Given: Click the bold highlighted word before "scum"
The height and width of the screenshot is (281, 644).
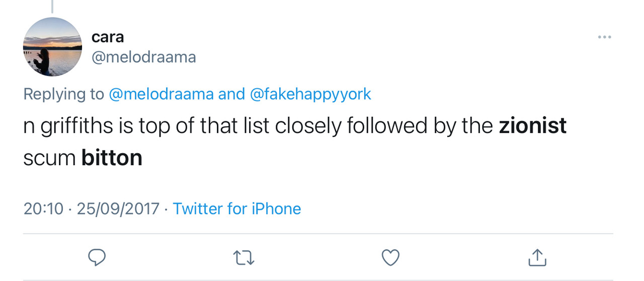Looking at the screenshot, I should click(532, 126).
